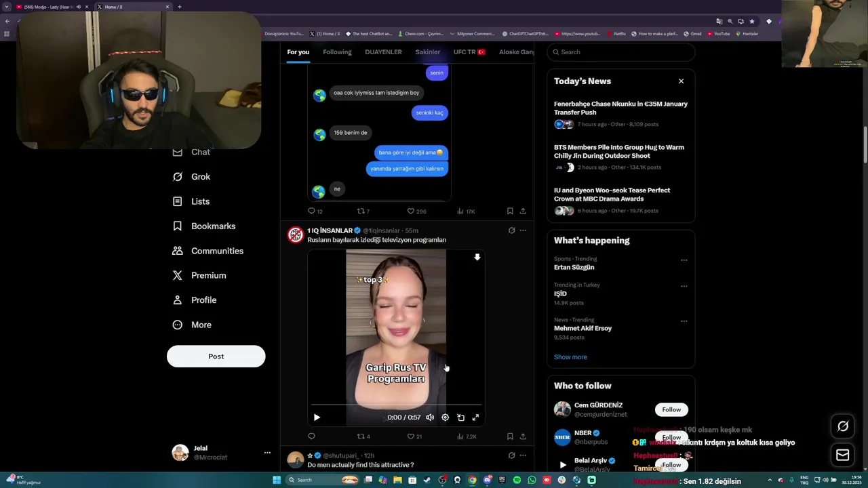Screen dimensions: 868x488
Task: Click the video download arrow icon
Action: tap(477, 258)
